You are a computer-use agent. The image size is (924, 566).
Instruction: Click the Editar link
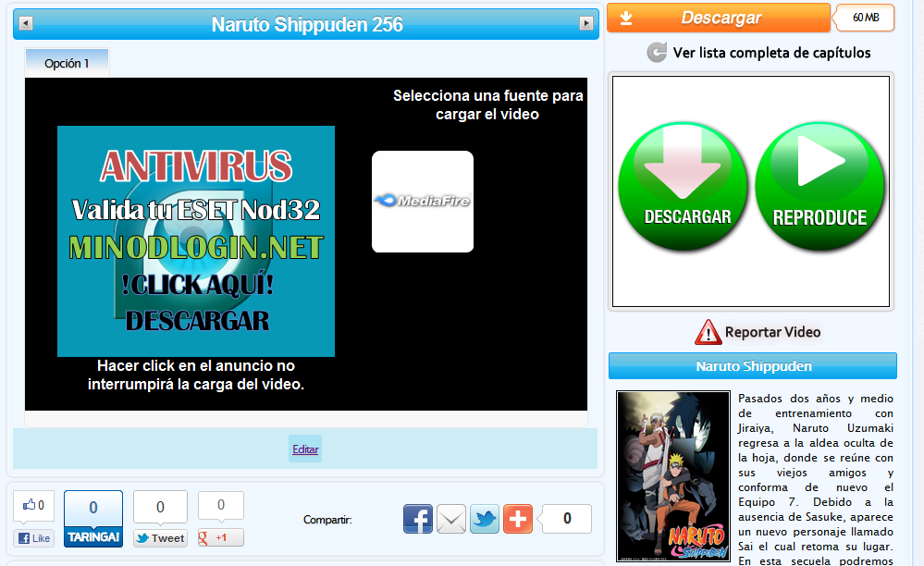point(305,449)
